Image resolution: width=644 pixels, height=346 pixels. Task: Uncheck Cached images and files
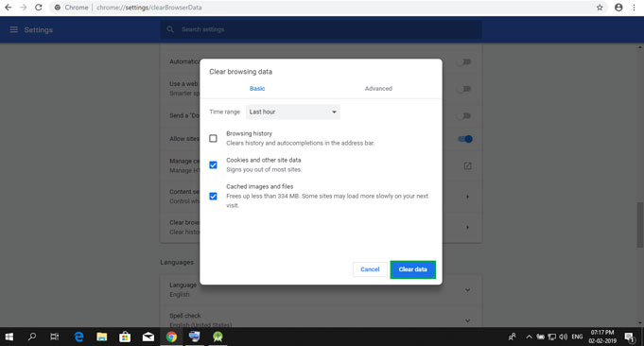[x=213, y=197]
